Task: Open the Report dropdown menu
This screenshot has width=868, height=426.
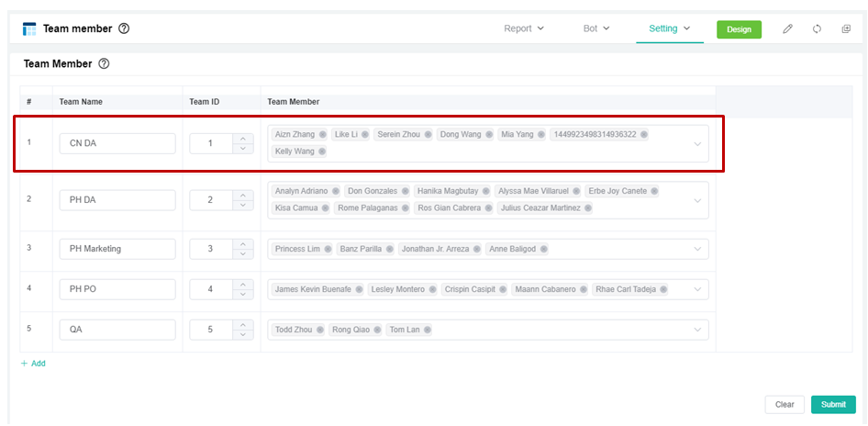Action: click(524, 28)
